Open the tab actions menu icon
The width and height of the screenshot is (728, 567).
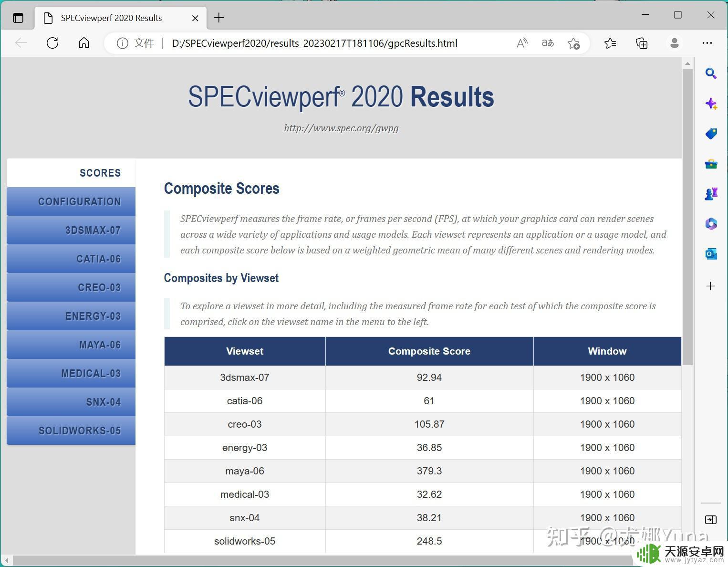point(18,18)
